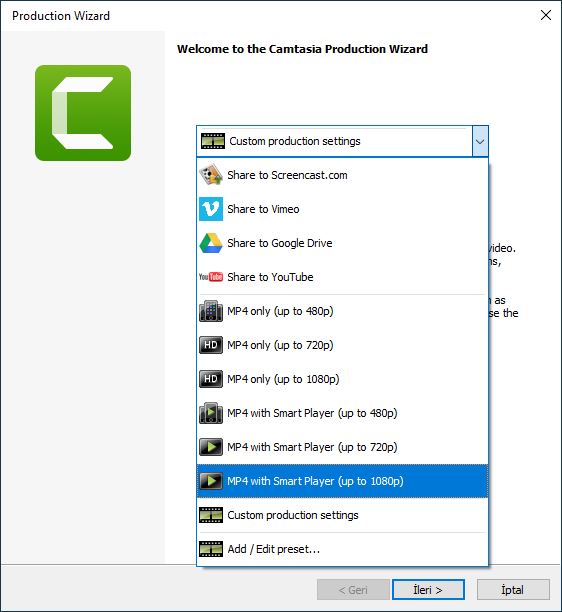Click the HD icon for MP4 only 1080p

tap(211, 379)
